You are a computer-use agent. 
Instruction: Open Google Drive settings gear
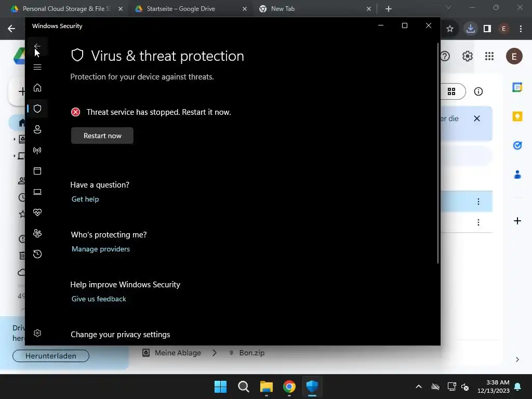(x=468, y=56)
